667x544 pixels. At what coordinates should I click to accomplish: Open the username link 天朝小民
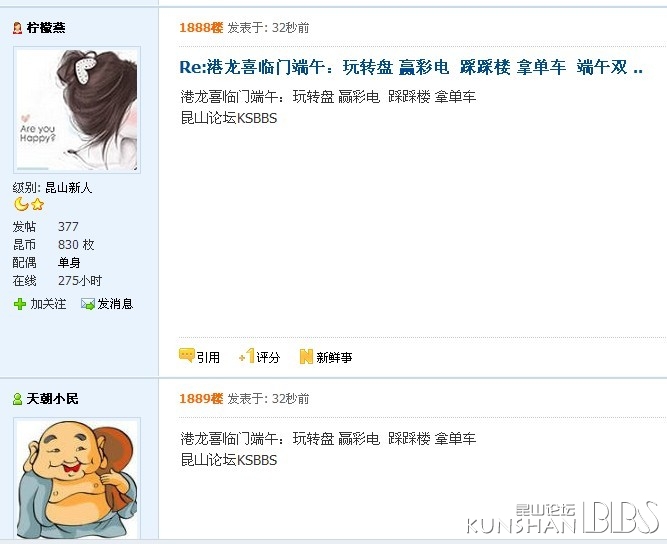[52, 399]
